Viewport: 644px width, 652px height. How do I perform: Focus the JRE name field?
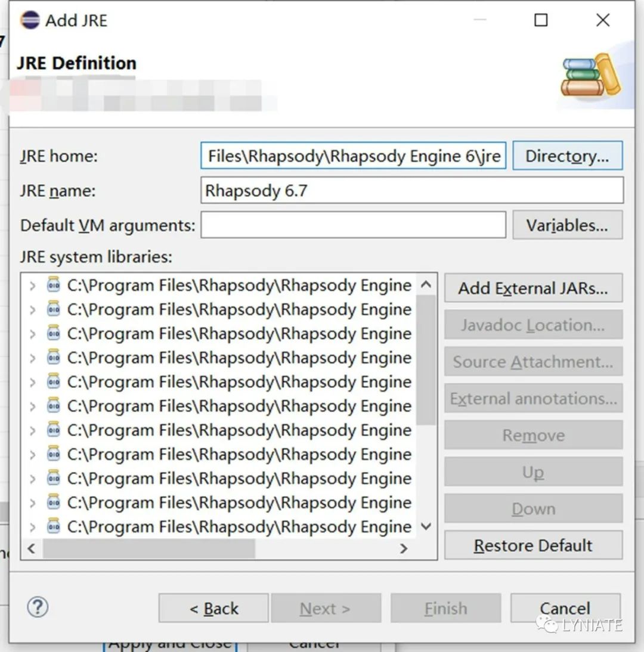pyautogui.click(x=412, y=191)
